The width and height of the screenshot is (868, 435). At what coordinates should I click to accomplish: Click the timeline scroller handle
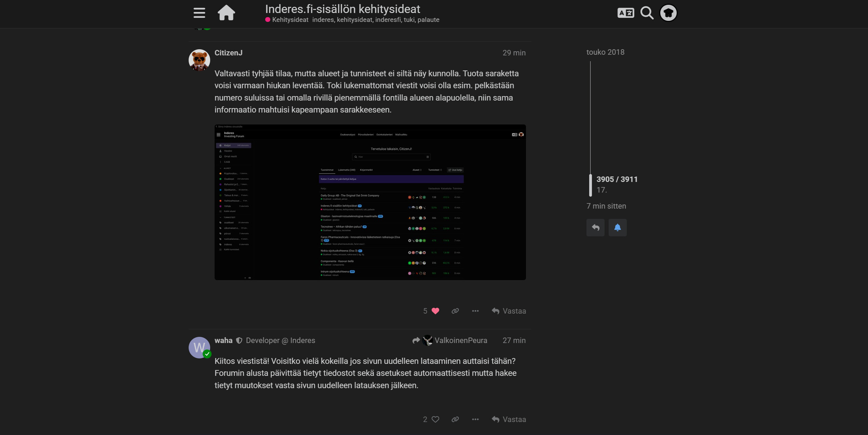point(590,185)
